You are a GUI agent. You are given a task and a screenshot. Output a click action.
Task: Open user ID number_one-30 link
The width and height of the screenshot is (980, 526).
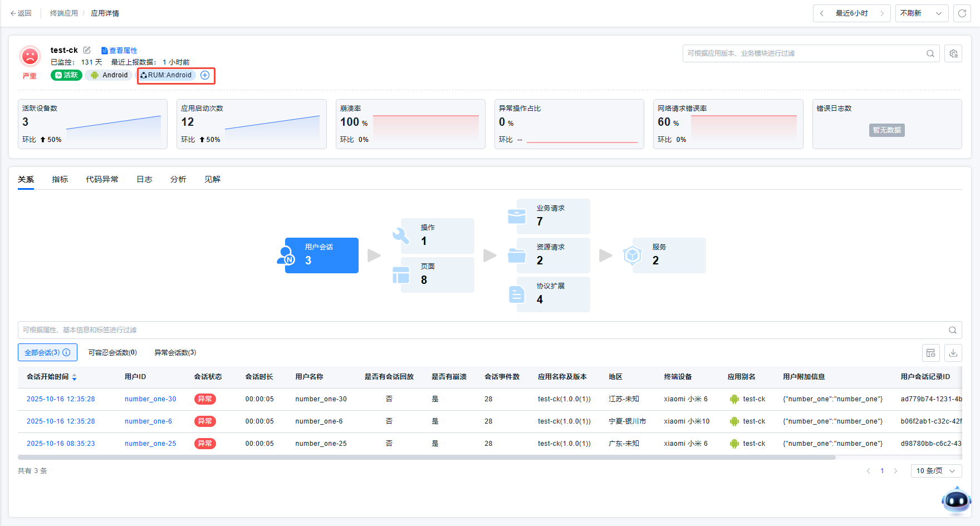coord(150,399)
